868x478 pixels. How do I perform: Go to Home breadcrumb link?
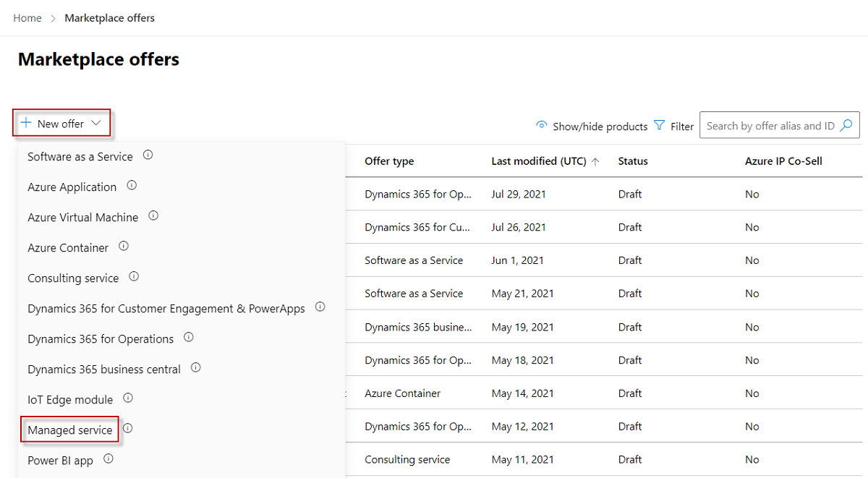point(27,18)
